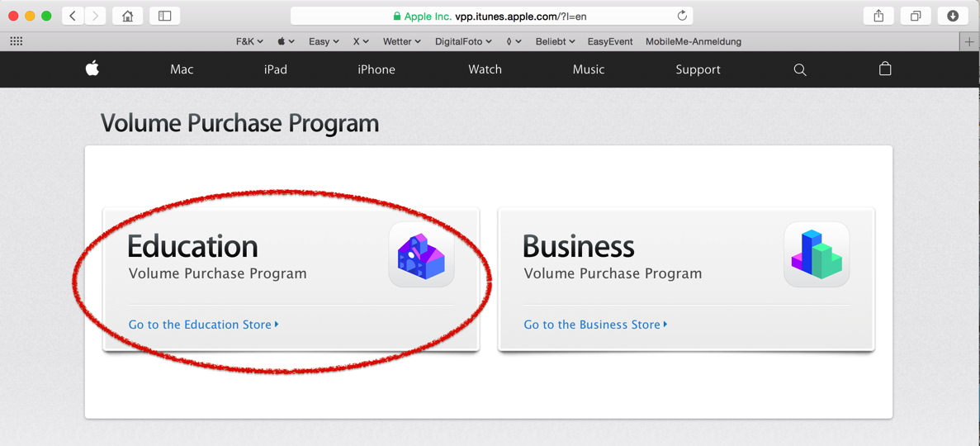
Task: Click the Education building app icon
Action: click(421, 254)
